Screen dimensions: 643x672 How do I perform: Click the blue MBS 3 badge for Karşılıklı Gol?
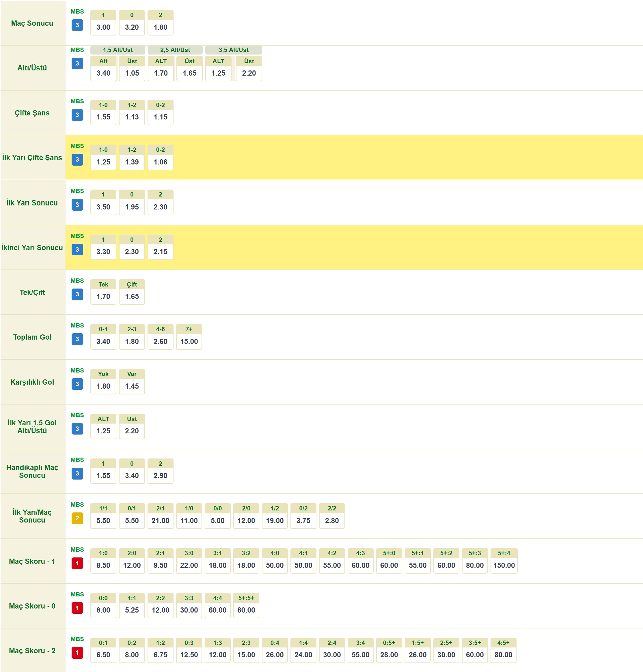77,384
